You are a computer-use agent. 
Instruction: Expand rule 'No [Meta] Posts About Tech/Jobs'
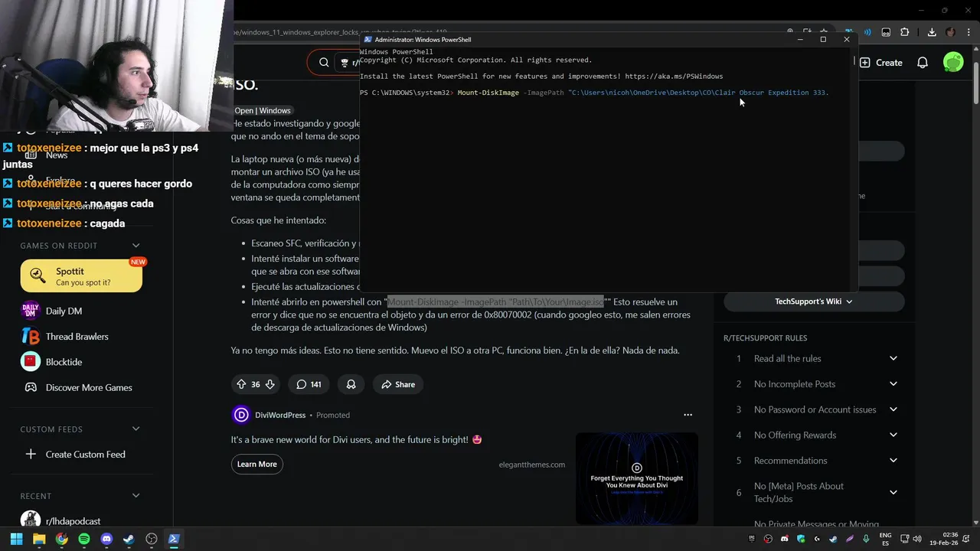[893, 492]
